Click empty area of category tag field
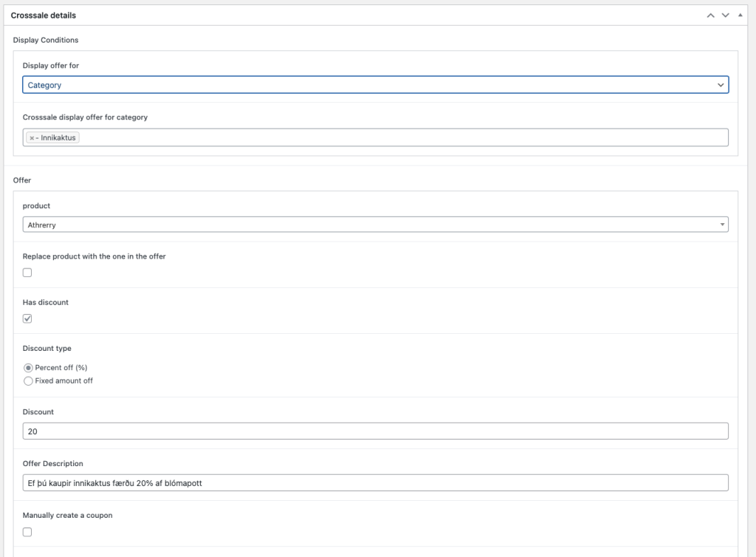The height and width of the screenshot is (557, 756). [x=399, y=137]
